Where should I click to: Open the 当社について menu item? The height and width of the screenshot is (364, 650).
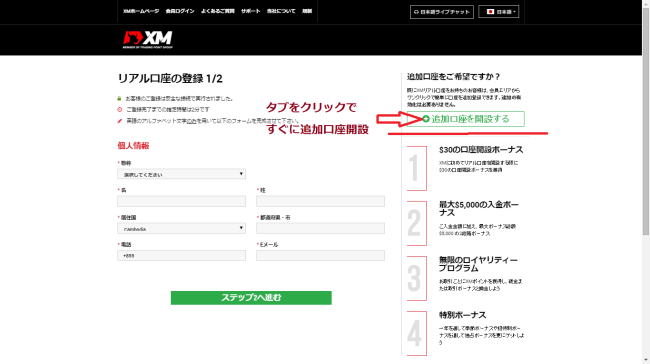tap(281, 11)
